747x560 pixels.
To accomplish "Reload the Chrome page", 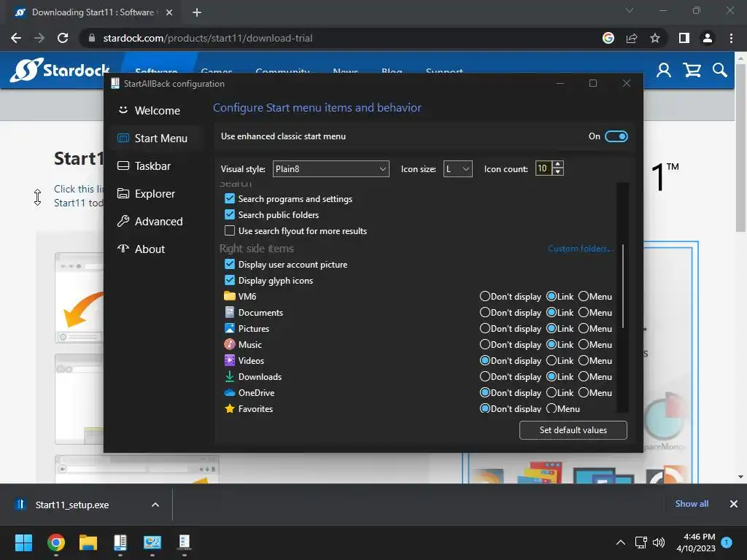I will point(63,38).
